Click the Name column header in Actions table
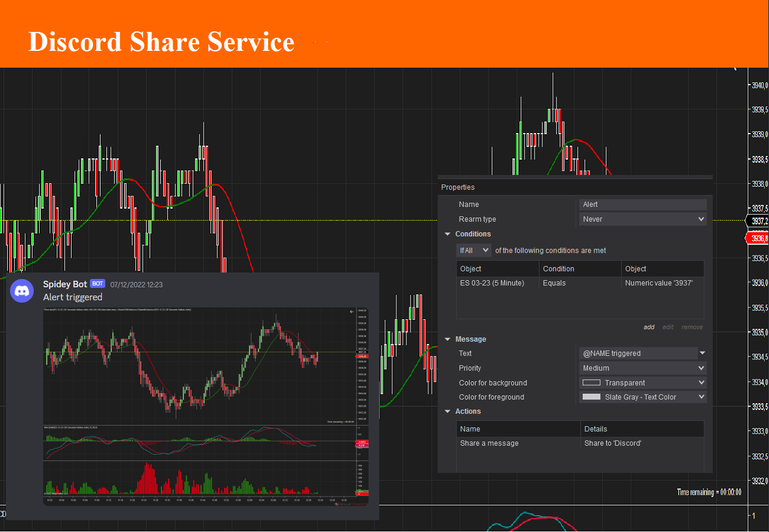Viewport: 769px width, 532px height. click(518, 429)
